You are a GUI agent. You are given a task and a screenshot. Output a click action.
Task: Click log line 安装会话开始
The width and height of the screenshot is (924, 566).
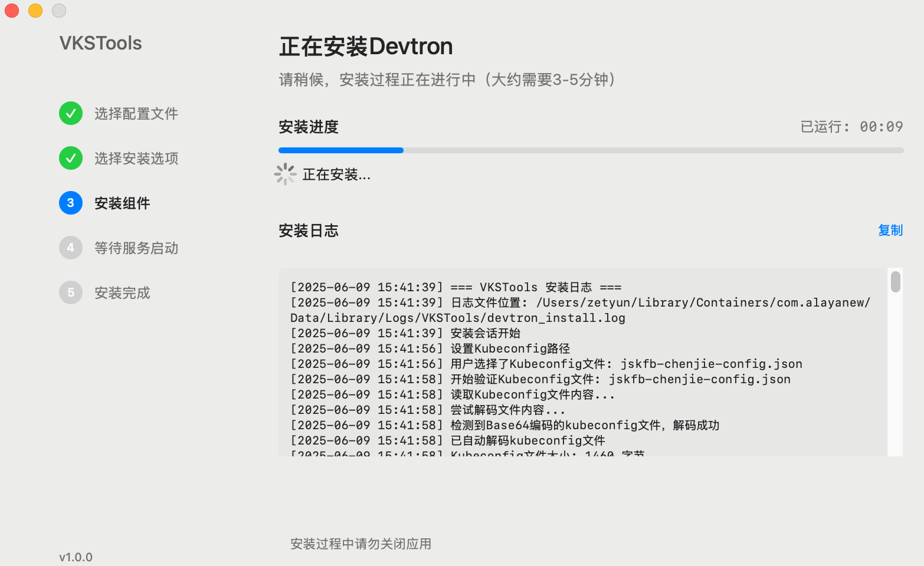[x=405, y=333]
